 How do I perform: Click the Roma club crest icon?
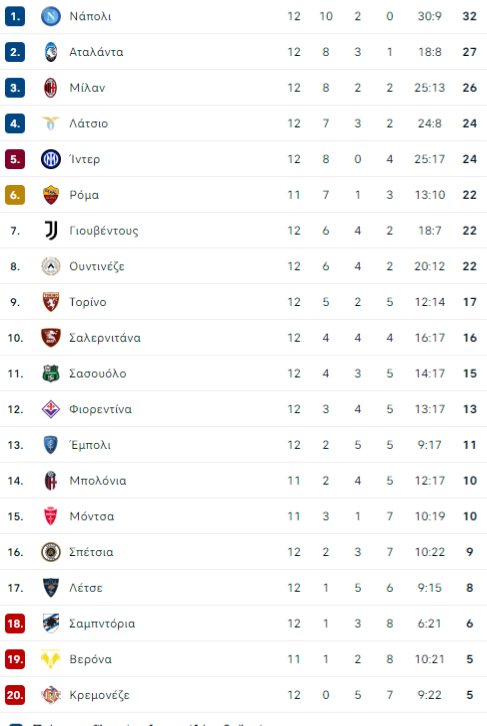point(50,194)
